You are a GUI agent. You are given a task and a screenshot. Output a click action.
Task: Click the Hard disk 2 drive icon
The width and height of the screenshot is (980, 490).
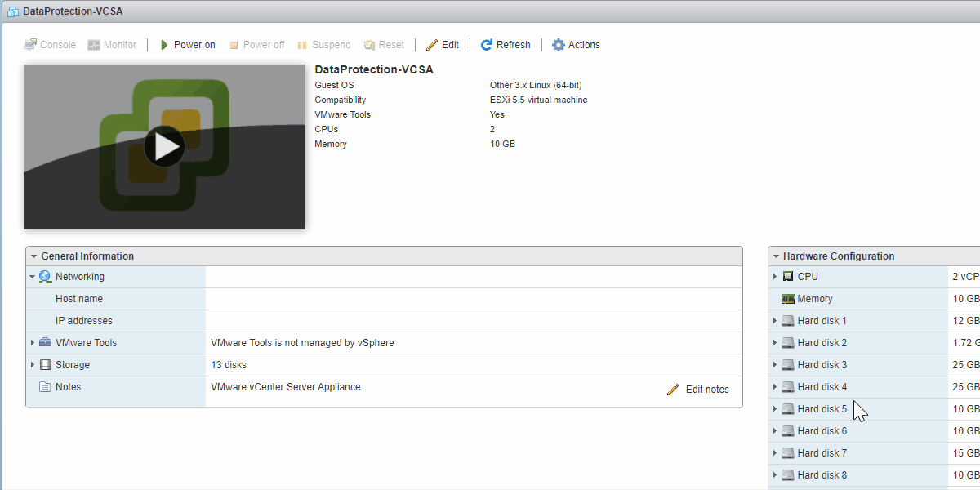point(788,343)
